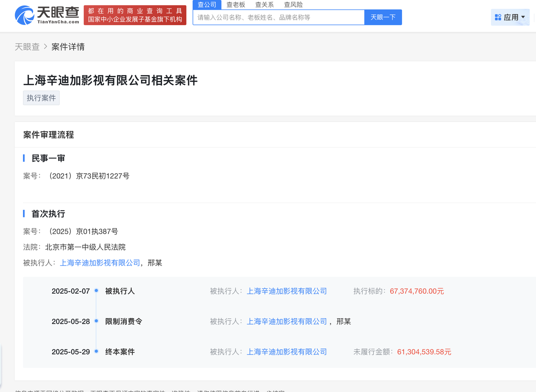Viewport: 536px width, 392px height.
Task: Go to 天眼查 breadcrumb home link
Action: pos(27,47)
